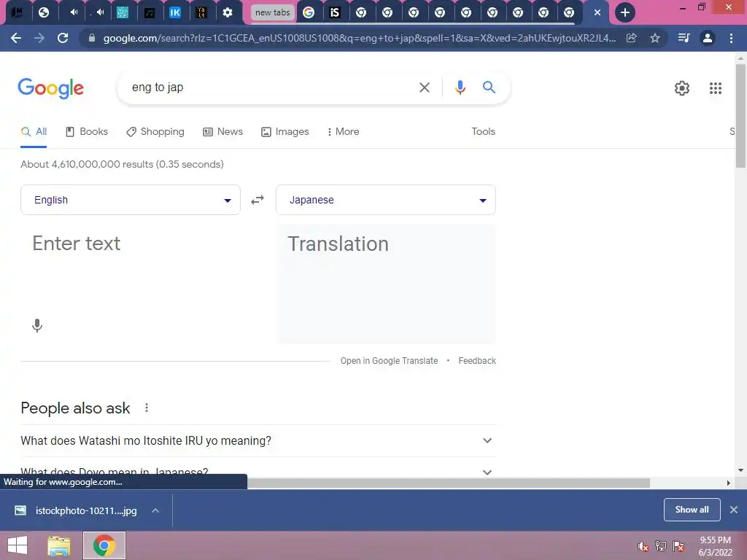The height and width of the screenshot is (560, 747).
Task: Open in Google Translate link
Action: tap(389, 361)
